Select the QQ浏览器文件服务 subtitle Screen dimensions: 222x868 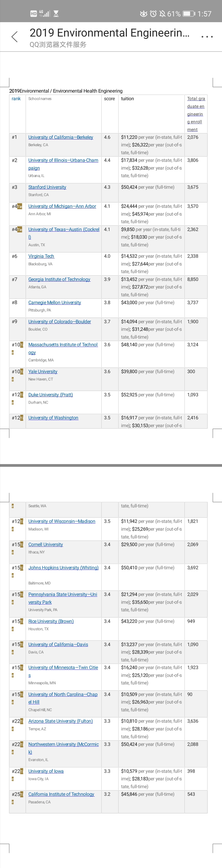coord(58,45)
